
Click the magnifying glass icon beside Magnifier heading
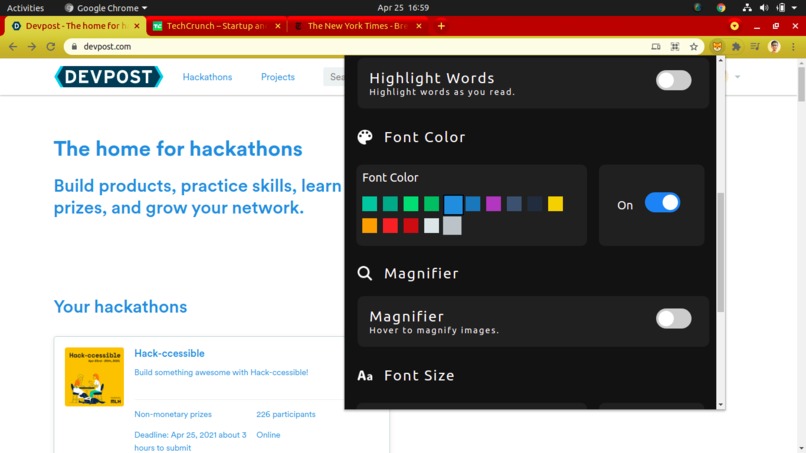click(x=365, y=273)
